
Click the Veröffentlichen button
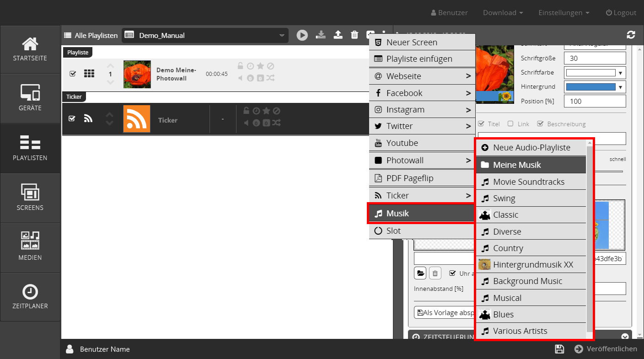point(606,349)
